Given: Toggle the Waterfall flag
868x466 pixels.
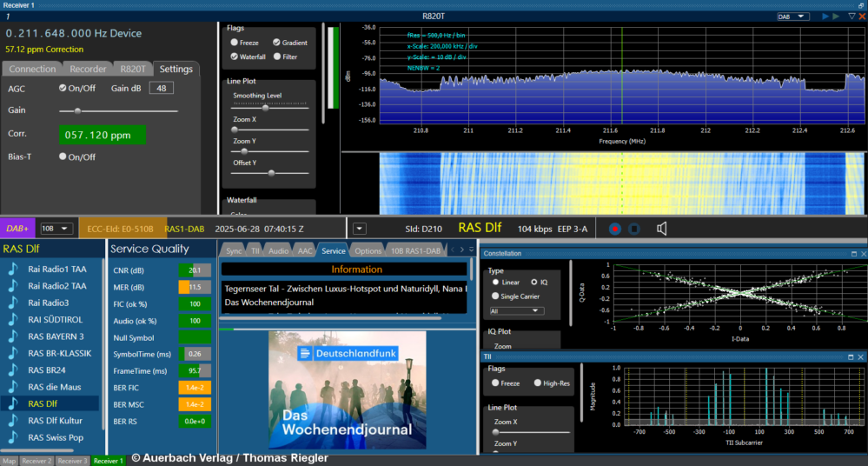Looking at the screenshot, I should click(x=235, y=57).
